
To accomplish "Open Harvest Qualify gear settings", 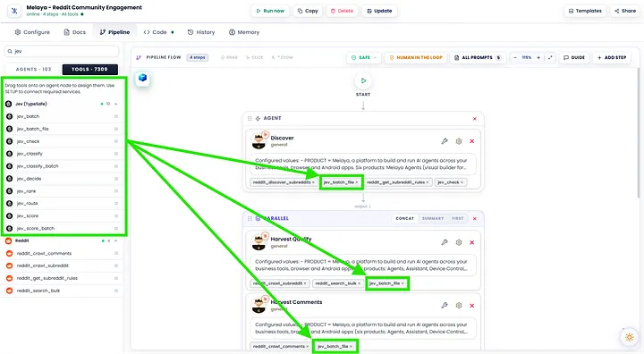I will tap(459, 242).
